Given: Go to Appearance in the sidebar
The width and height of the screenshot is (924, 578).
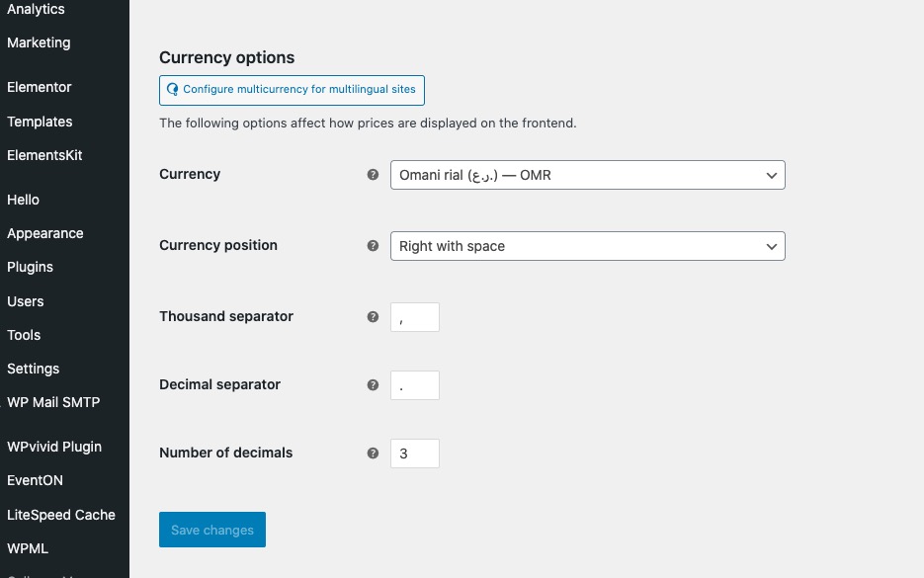Looking at the screenshot, I should [44, 233].
